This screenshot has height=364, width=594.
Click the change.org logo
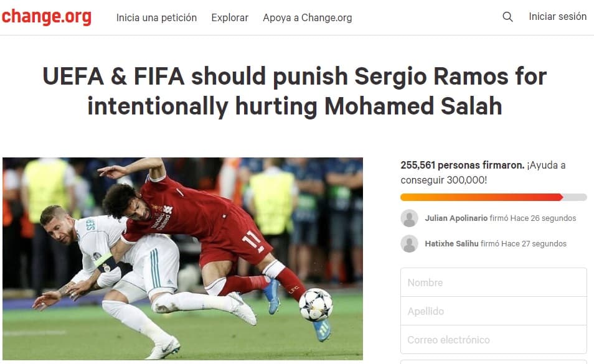46,17
